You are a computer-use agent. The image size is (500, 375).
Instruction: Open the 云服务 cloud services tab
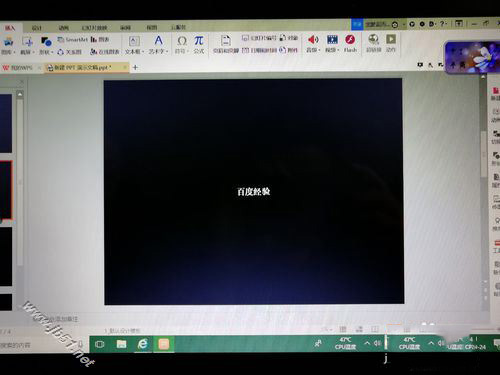(x=179, y=27)
